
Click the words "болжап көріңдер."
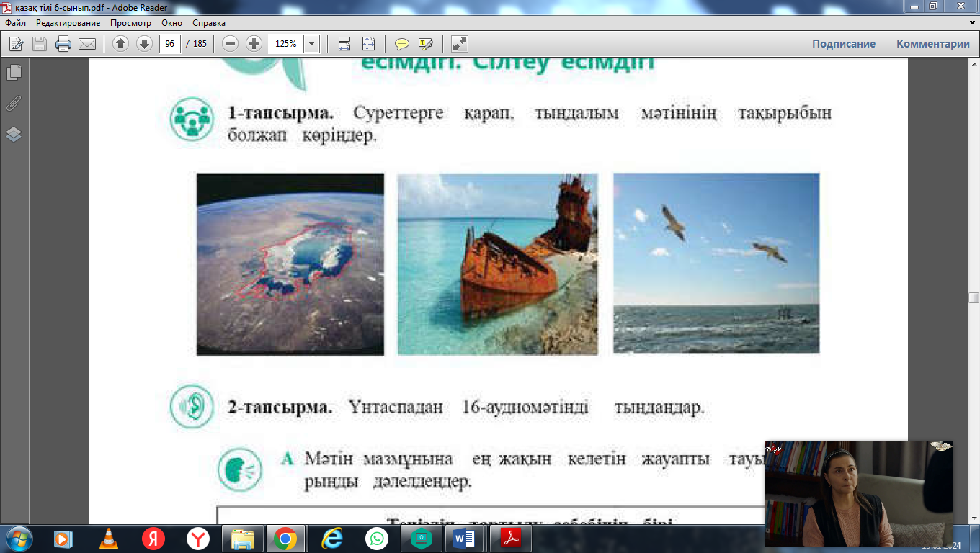pos(302,136)
